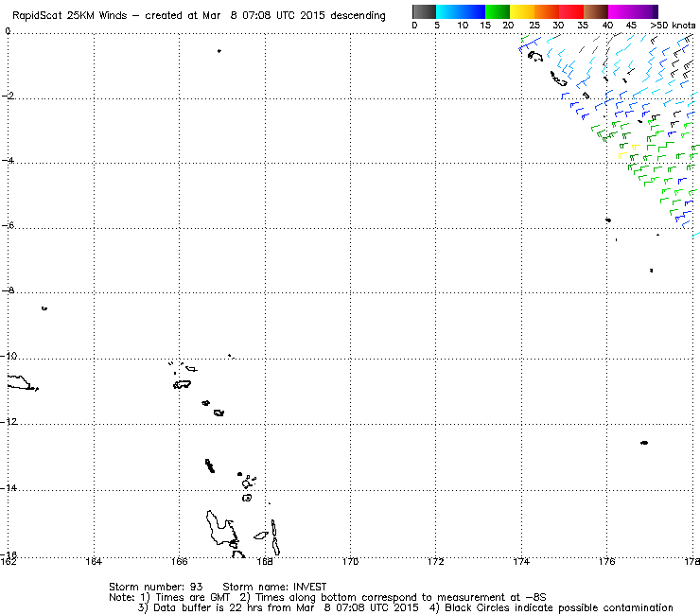This screenshot has width=700, height=615.
Task: Click the yellow wind barb near 176E, 4S
Action: tap(621, 155)
